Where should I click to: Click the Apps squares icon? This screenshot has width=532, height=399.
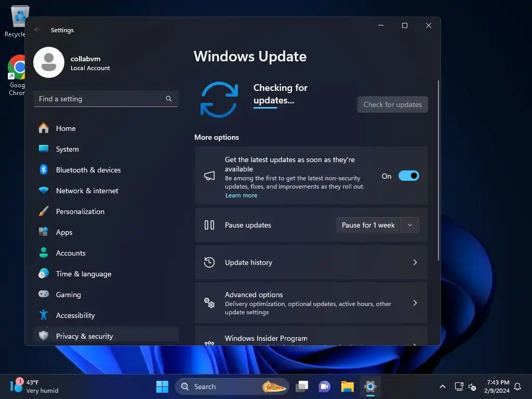click(x=44, y=232)
